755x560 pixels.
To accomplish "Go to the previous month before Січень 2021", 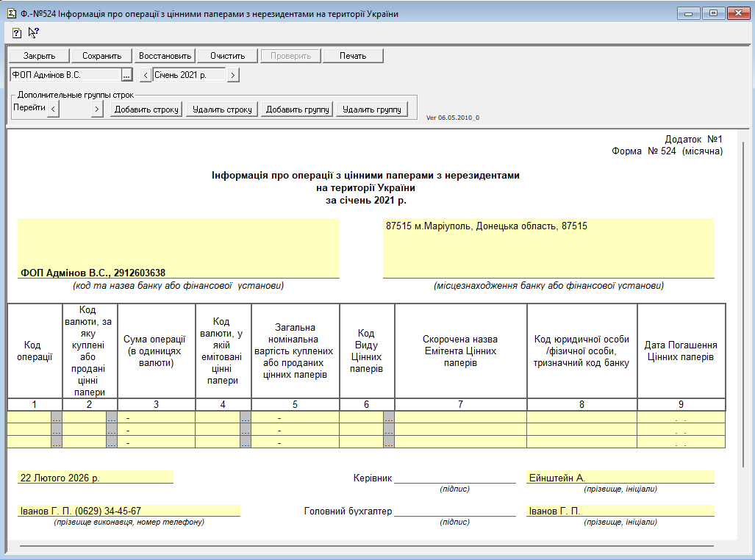I will click(145, 75).
